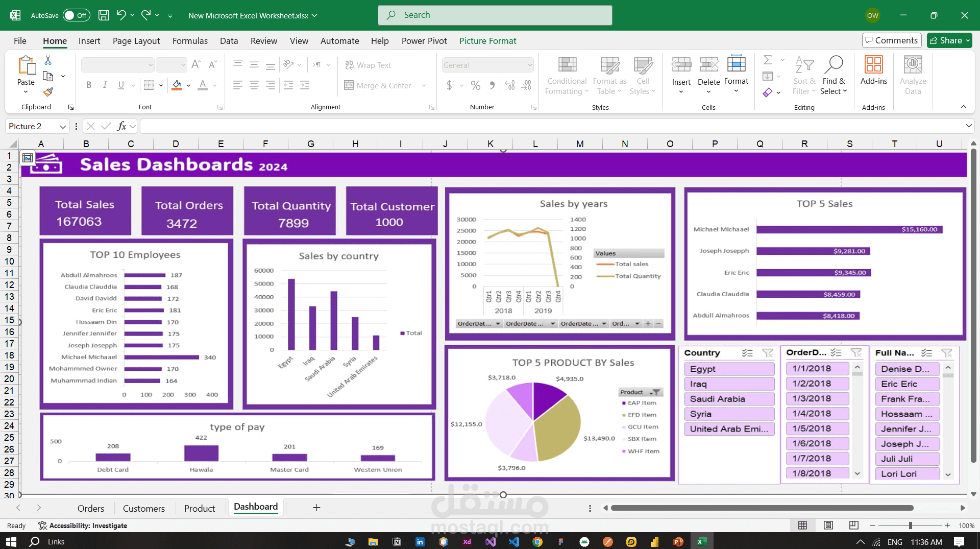
Task: Open the Comments pane
Action: [x=891, y=40]
